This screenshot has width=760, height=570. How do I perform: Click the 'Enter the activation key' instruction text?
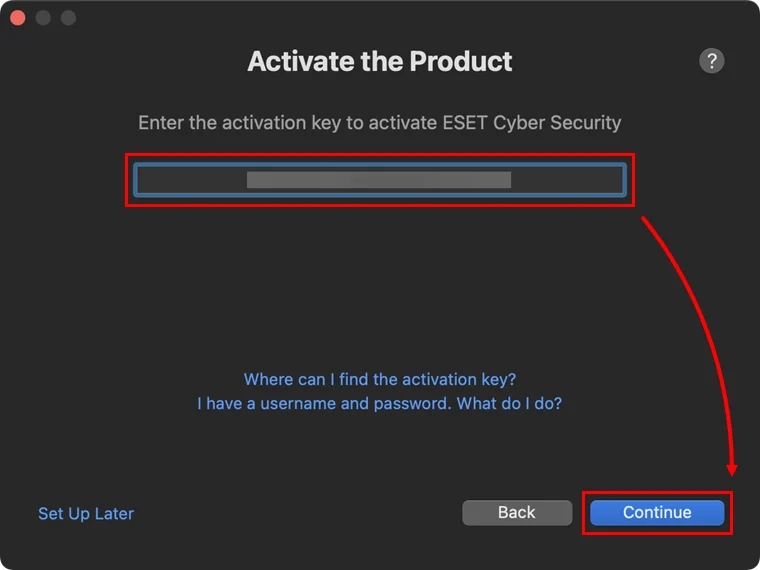[x=380, y=123]
